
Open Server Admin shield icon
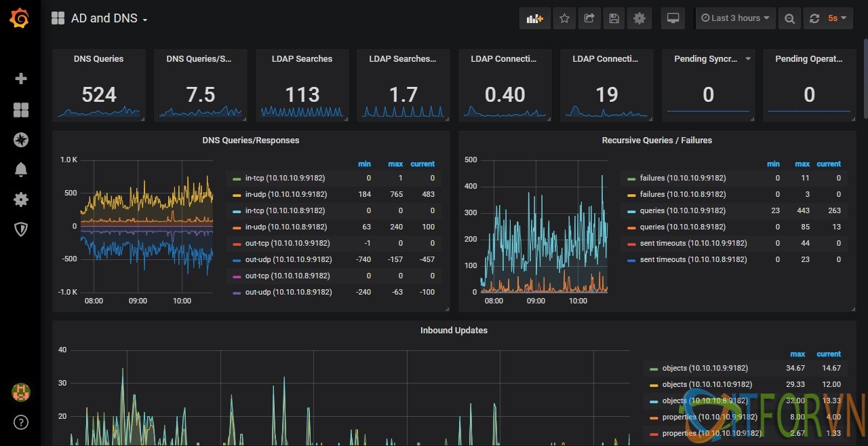tap(21, 229)
